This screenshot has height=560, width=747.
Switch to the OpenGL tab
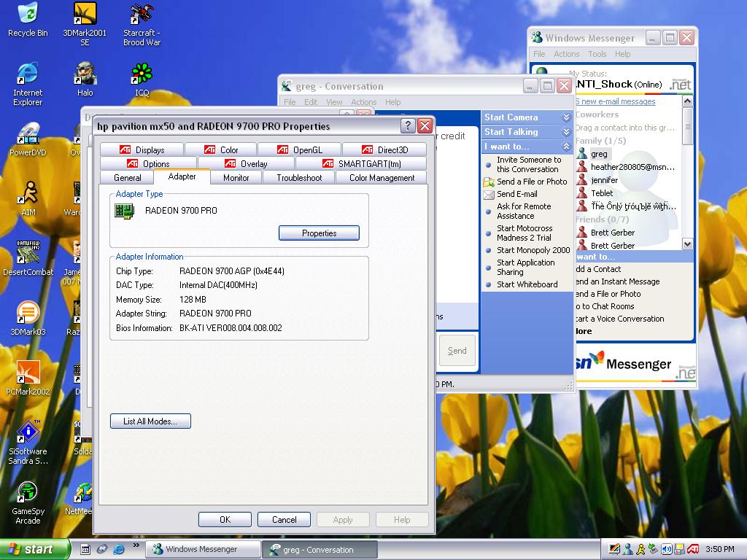[300, 149]
